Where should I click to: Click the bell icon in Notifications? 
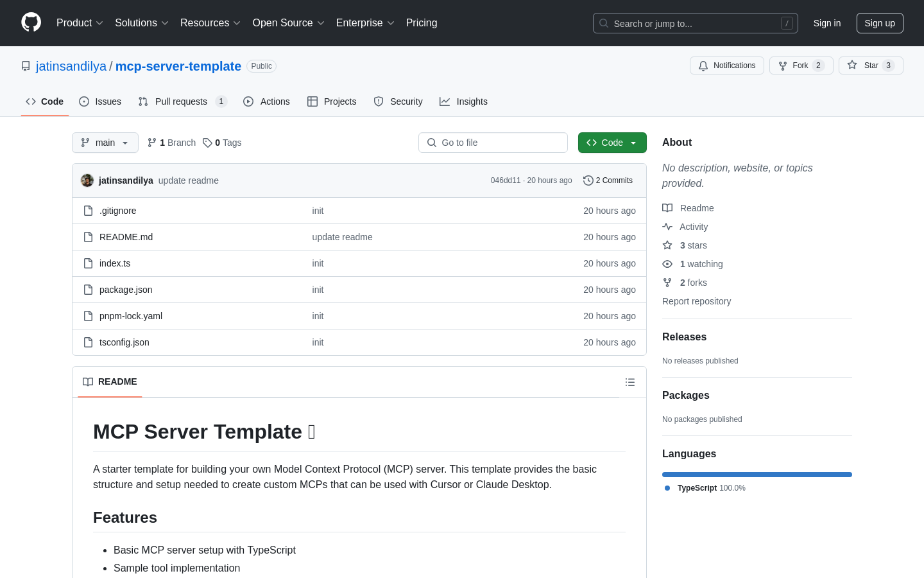(x=703, y=66)
